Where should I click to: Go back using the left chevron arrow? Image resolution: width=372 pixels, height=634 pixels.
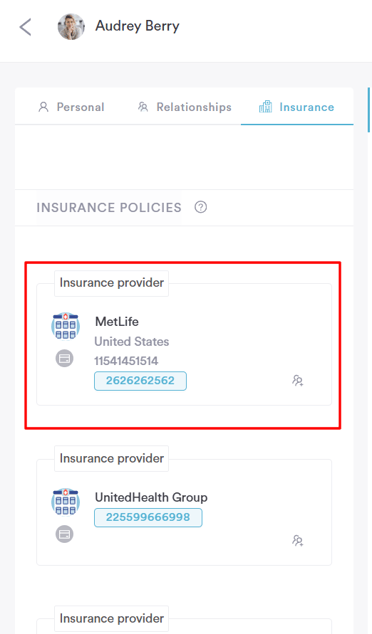pyautogui.click(x=25, y=27)
